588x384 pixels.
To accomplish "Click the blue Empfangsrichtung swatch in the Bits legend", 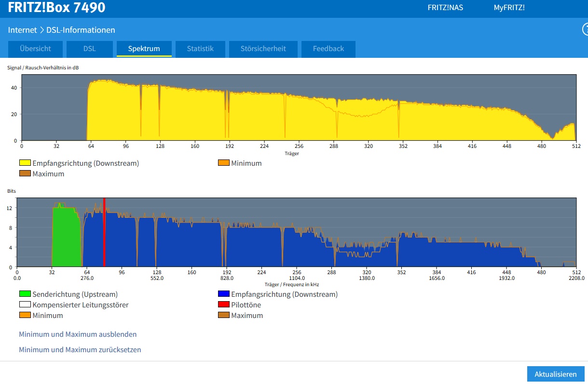I will (x=223, y=294).
